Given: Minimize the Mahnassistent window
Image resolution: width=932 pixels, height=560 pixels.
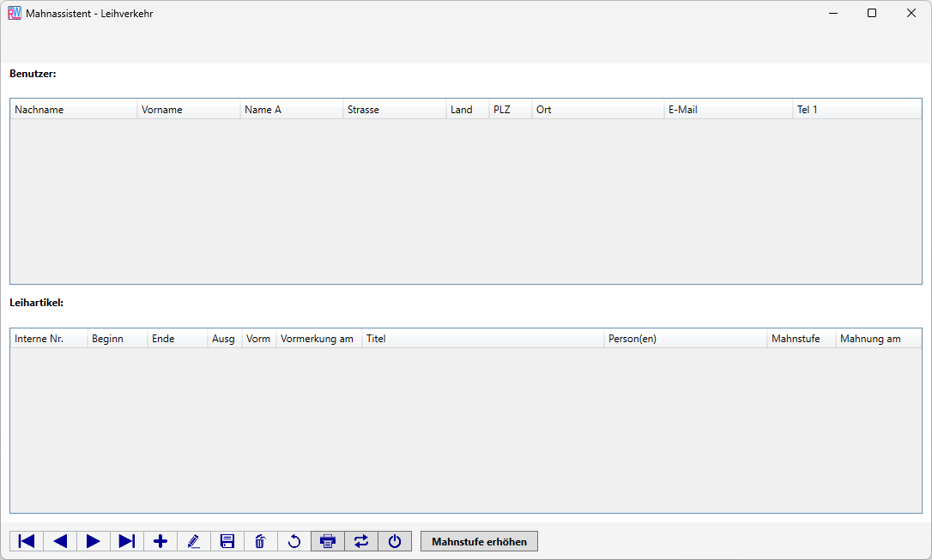Looking at the screenshot, I should pos(833,13).
